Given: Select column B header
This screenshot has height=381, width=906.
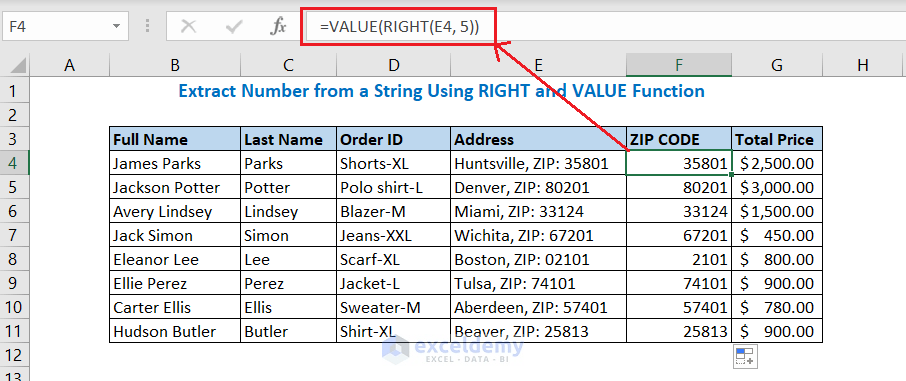Looking at the screenshot, I should click(x=175, y=65).
